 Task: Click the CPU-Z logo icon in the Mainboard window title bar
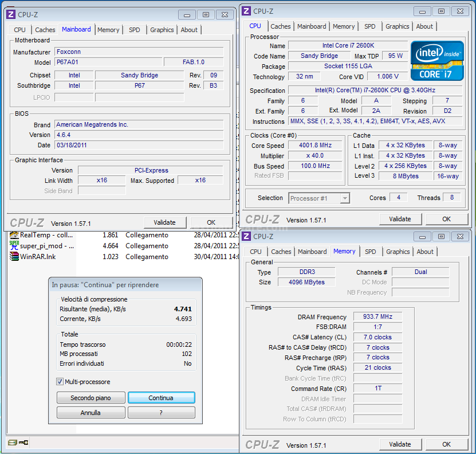click(11, 14)
